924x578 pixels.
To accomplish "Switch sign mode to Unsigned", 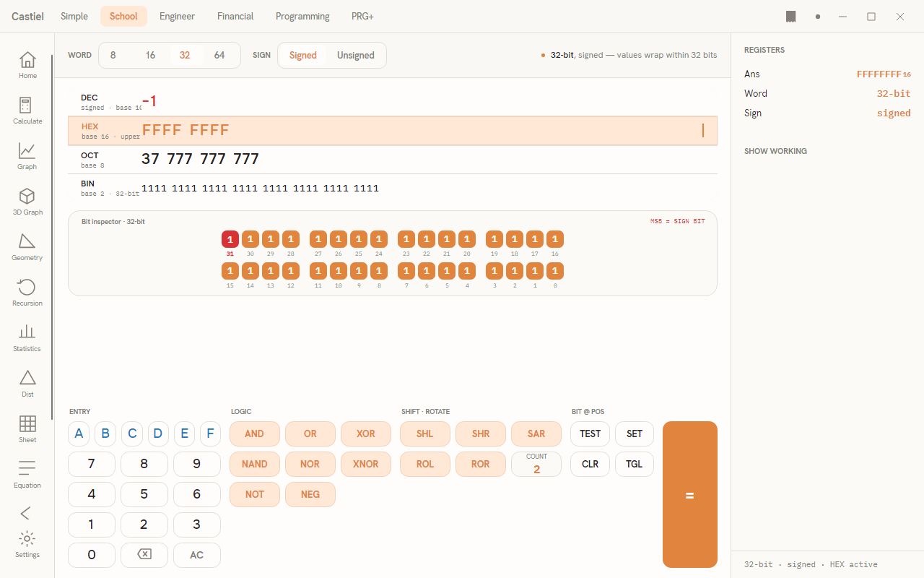I will 356,55.
